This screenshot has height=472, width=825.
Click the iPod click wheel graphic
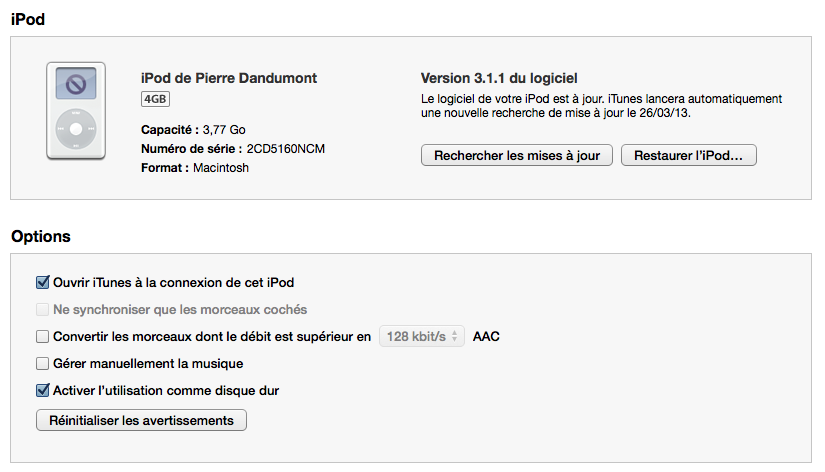(76, 130)
